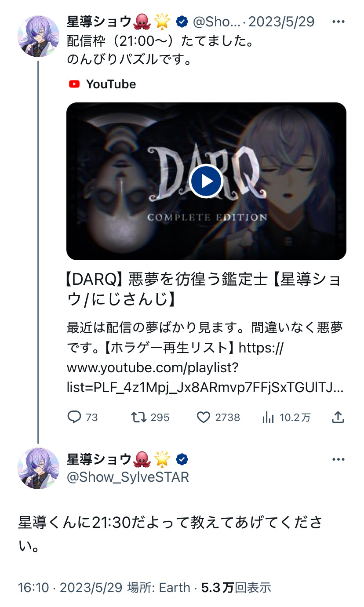Tap the share upload icon
364x607 pixels.
coord(338,417)
